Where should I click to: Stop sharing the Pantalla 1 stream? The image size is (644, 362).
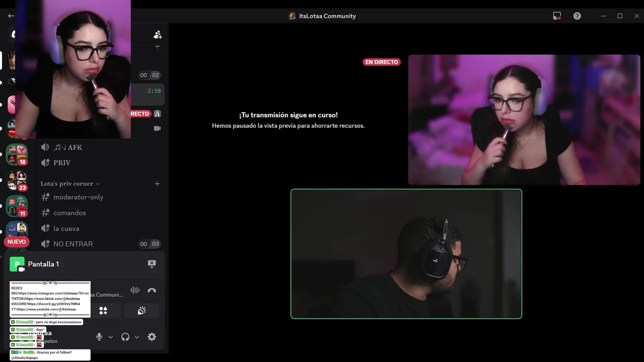(151, 264)
